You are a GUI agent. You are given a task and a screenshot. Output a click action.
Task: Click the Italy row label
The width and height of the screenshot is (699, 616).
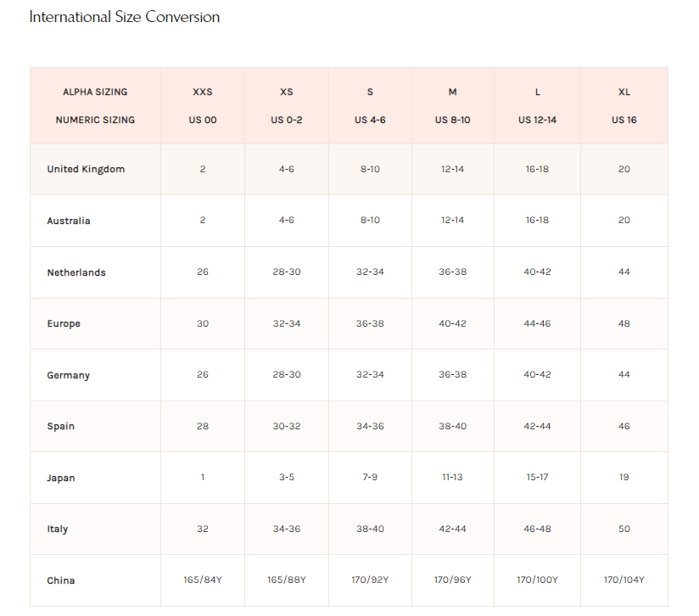(x=57, y=529)
